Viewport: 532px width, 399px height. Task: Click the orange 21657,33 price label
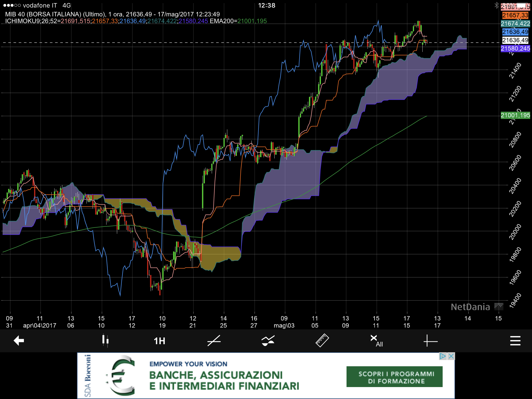pos(515,15)
